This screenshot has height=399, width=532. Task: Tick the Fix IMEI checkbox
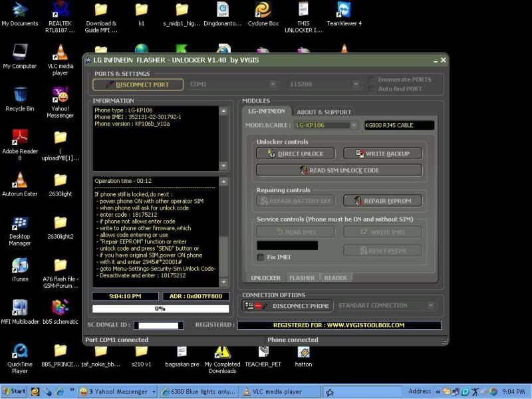tap(261, 257)
